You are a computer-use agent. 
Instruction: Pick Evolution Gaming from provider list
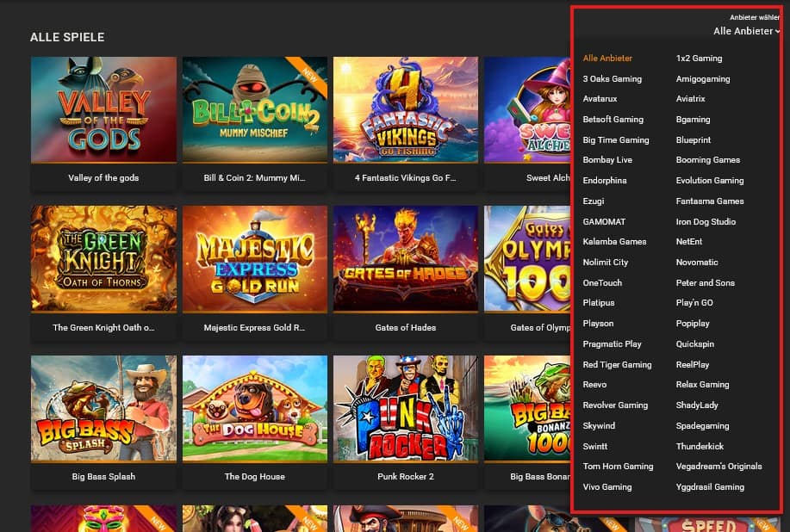click(x=710, y=181)
